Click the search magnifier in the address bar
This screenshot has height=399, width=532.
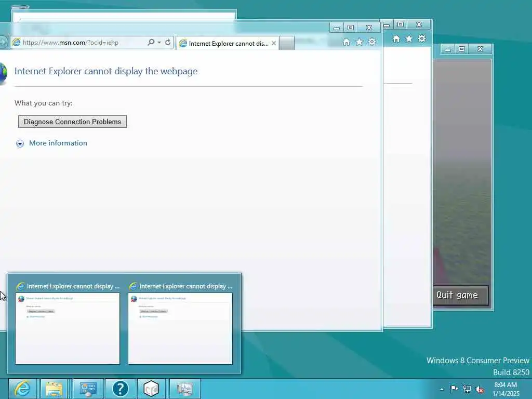coord(151,43)
